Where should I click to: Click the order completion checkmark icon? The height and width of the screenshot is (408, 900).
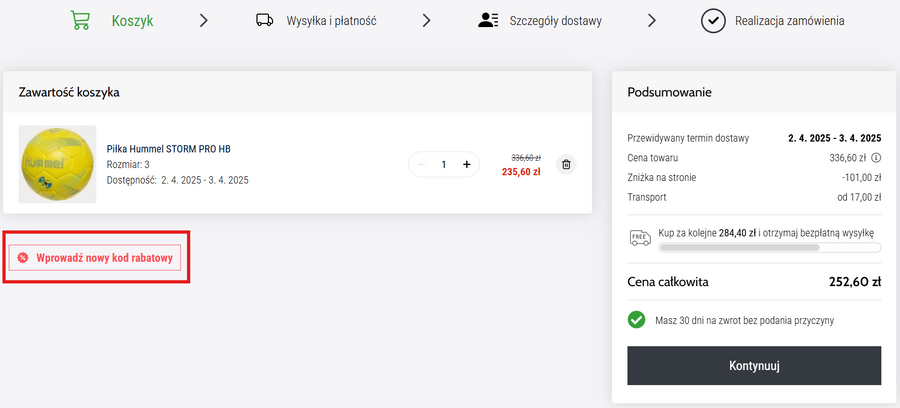coord(712,20)
